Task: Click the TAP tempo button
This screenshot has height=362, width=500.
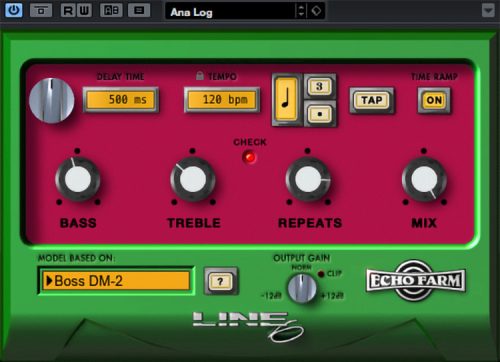Action: click(x=372, y=100)
